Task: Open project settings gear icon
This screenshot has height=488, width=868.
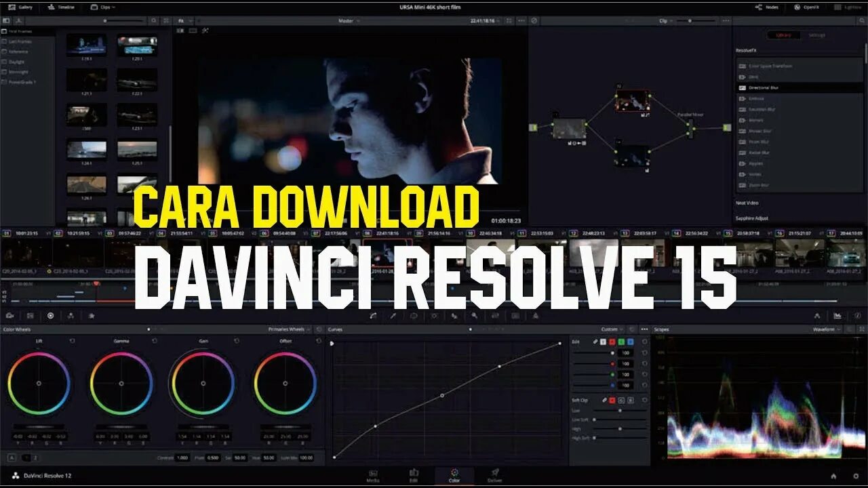Action: (x=856, y=476)
